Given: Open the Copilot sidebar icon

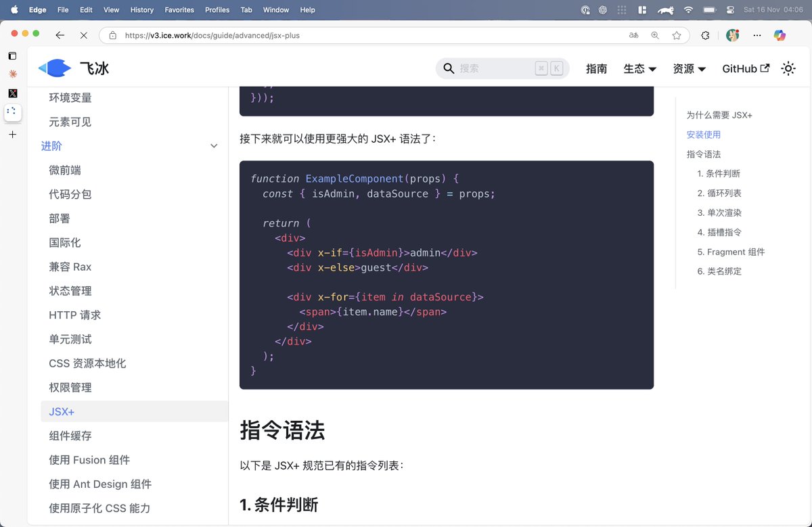Looking at the screenshot, I should [x=780, y=35].
